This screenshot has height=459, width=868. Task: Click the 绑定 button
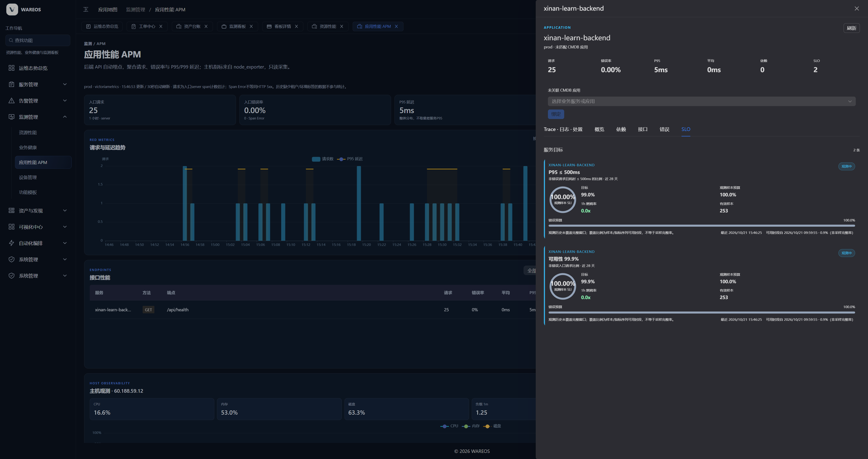pos(556,114)
